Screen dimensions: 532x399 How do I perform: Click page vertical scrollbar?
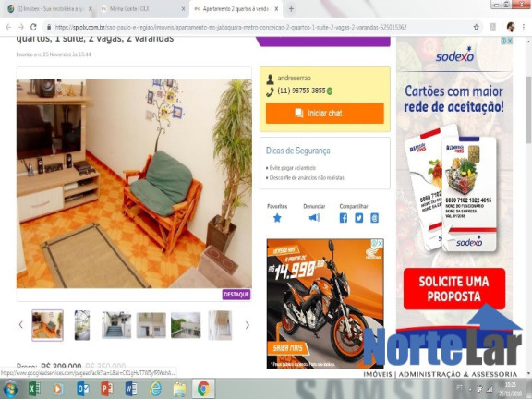pyautogui.click(x=528, y=109)
